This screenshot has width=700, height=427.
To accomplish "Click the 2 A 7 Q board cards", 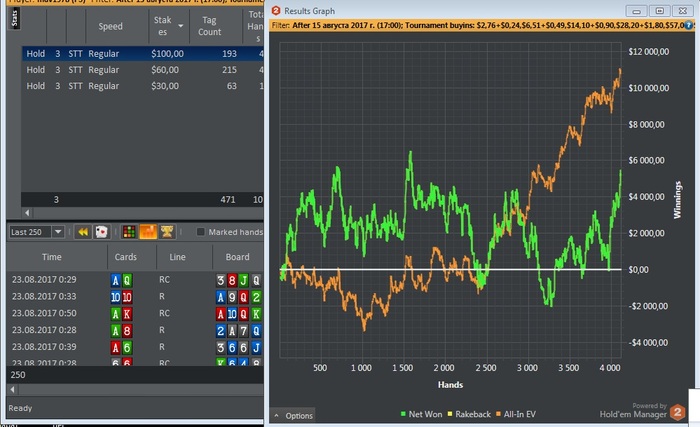I will click(238, 331).
